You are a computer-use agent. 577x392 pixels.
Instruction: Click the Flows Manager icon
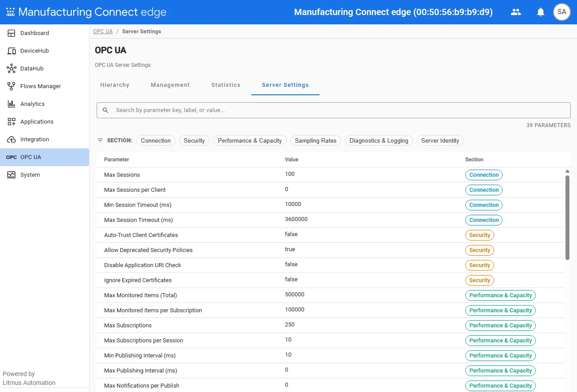(x=12, y=86)
